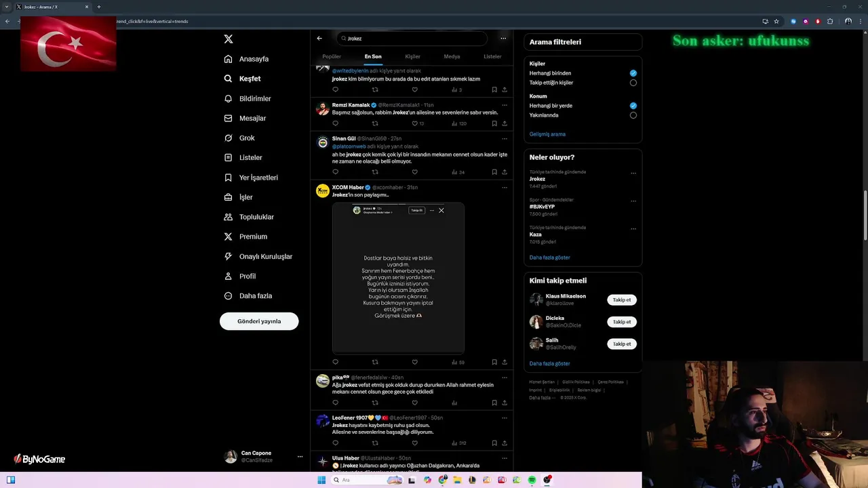Viewport: 868px width, 488px height.
Task: Click the Gönderi yayınla button
Action: click(259, 321)
